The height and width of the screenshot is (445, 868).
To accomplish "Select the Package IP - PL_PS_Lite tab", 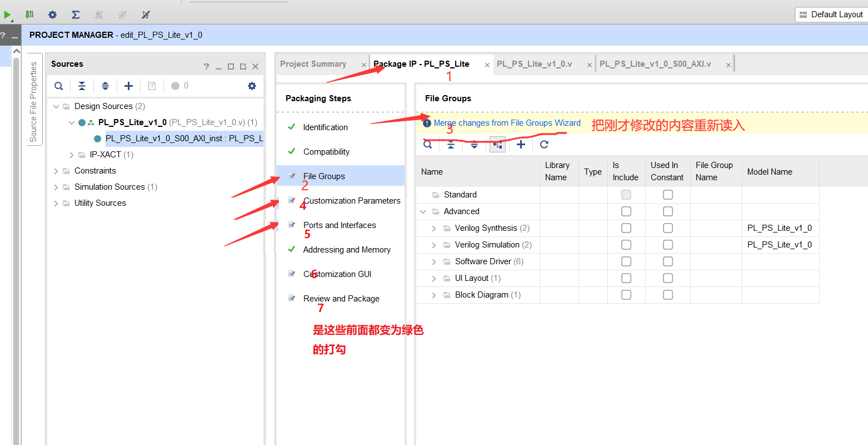I will pos(421,64).
